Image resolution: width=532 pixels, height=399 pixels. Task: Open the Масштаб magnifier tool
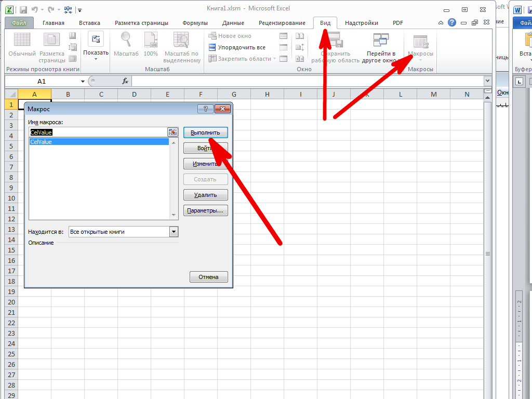pyautogui.click(x=126, y=39)
